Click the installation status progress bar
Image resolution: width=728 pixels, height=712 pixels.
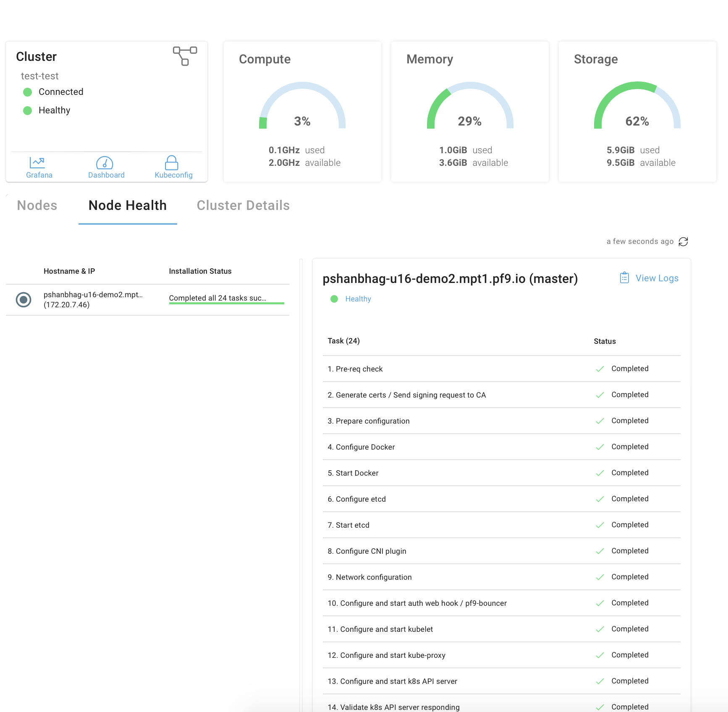(x=226, y=303)
